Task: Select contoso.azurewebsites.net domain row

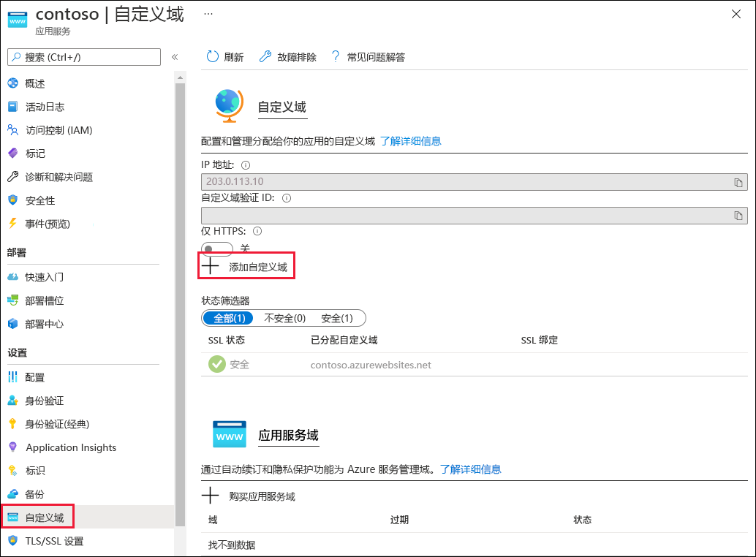Action: [475, 365]
